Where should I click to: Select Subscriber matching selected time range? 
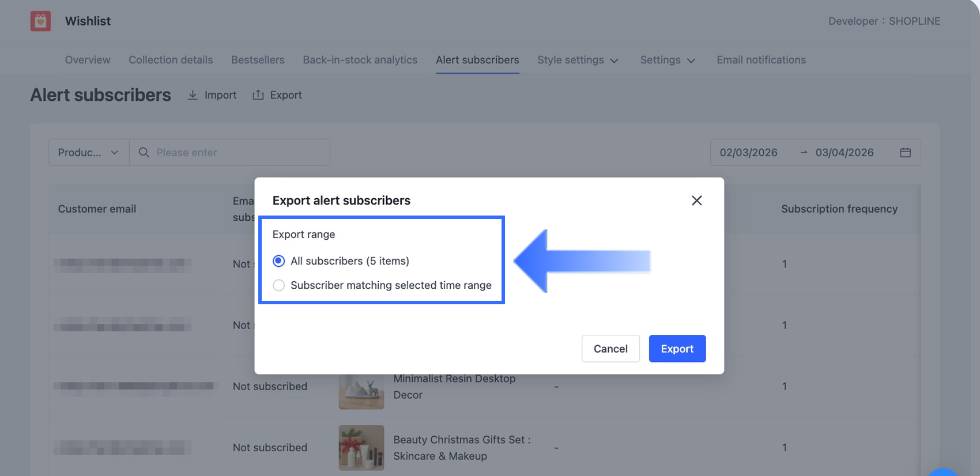(x=279, y=285)
